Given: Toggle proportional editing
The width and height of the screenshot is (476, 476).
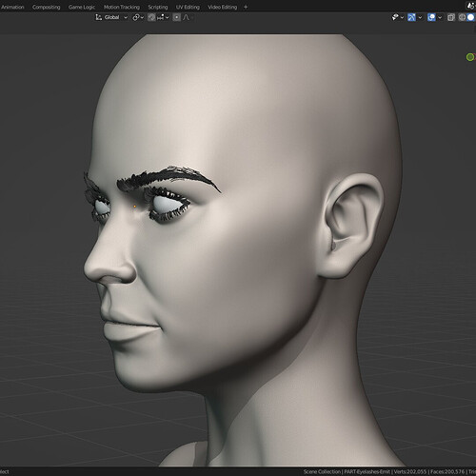Looking at the screenshot, I should (x=177, y=17).
